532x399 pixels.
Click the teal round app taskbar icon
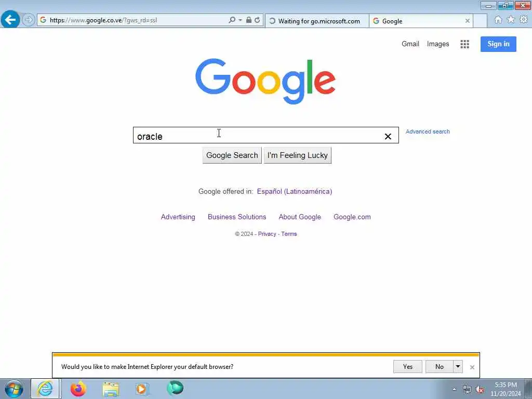click(x=175, y=388)
